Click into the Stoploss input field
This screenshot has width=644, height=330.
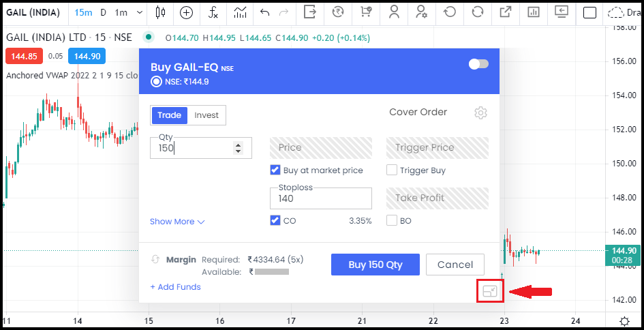(x=321, y=198)
